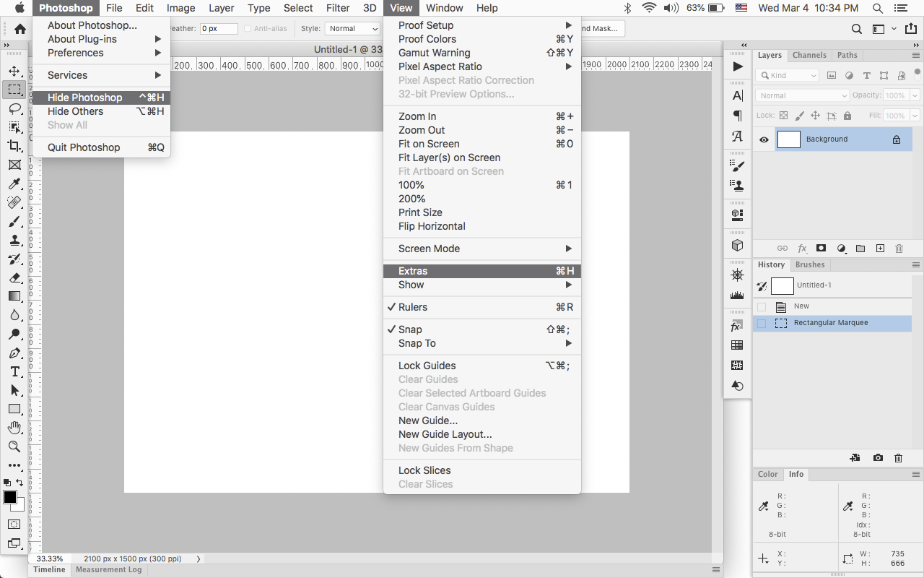Choose Quit Photoshop
Screen dimensions: 924x578
[102, 147]
